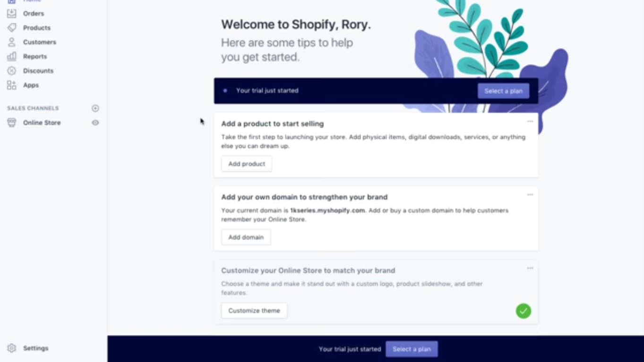
Task: Click the Discounts badge icon
Action: (x=11, y=71)
